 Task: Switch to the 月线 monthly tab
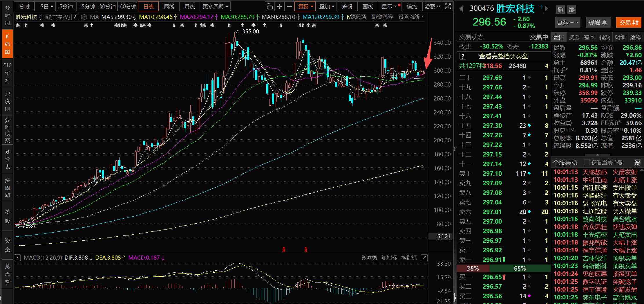[x=190, y=6]
